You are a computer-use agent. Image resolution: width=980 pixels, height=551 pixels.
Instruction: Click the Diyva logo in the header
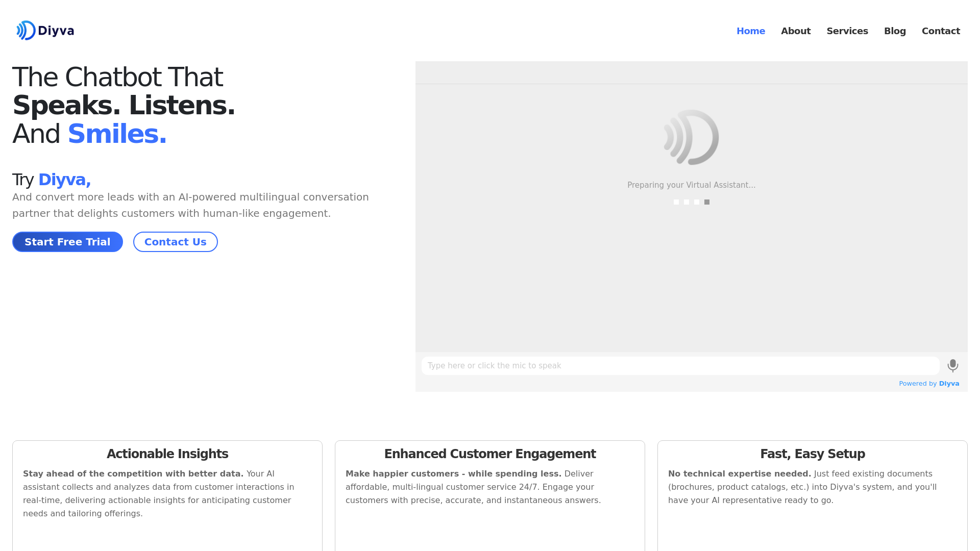45,31
